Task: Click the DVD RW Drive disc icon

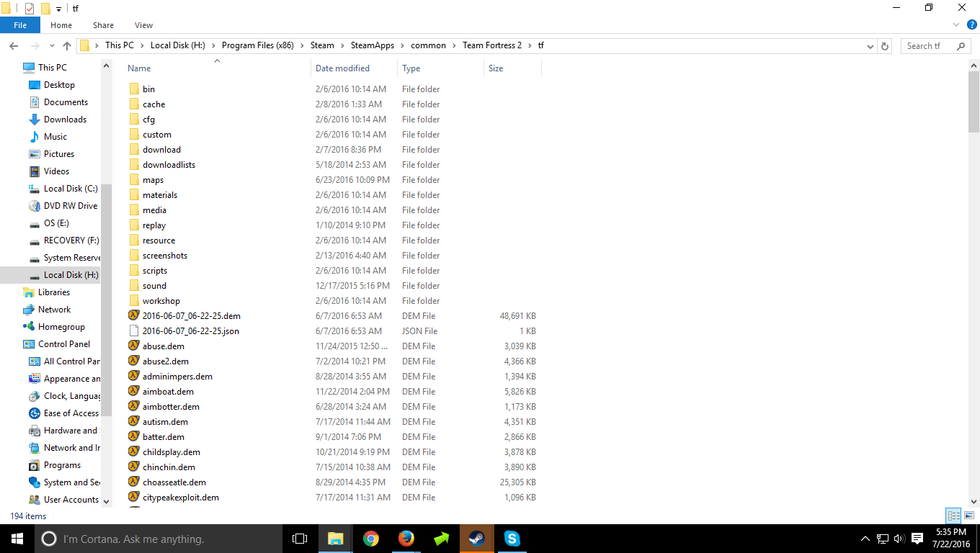Action: click(34, 205)
